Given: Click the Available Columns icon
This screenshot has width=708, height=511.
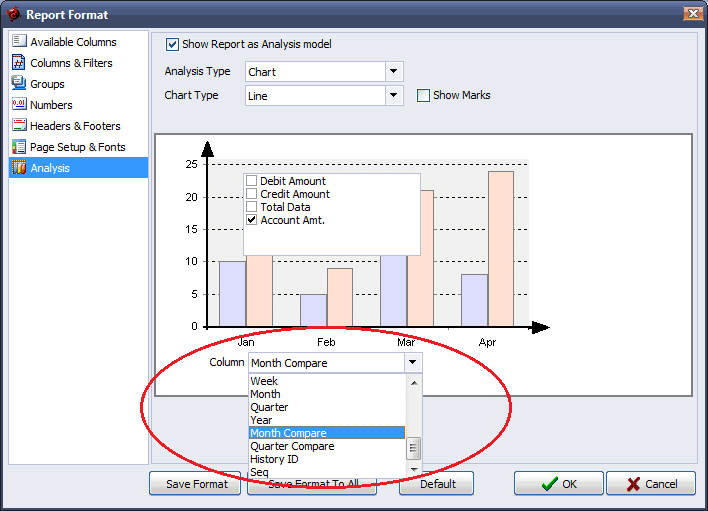Looking at the screenshot, I should click(19, 42).
